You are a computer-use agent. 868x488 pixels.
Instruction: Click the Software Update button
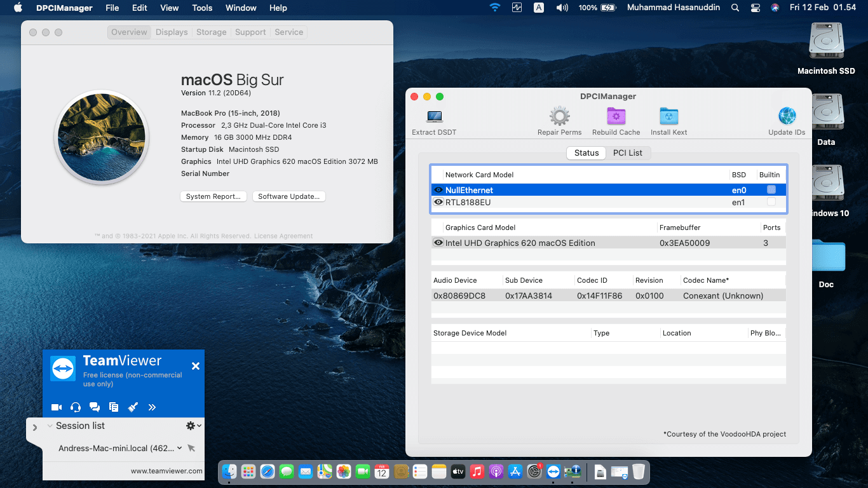[289, 196]
